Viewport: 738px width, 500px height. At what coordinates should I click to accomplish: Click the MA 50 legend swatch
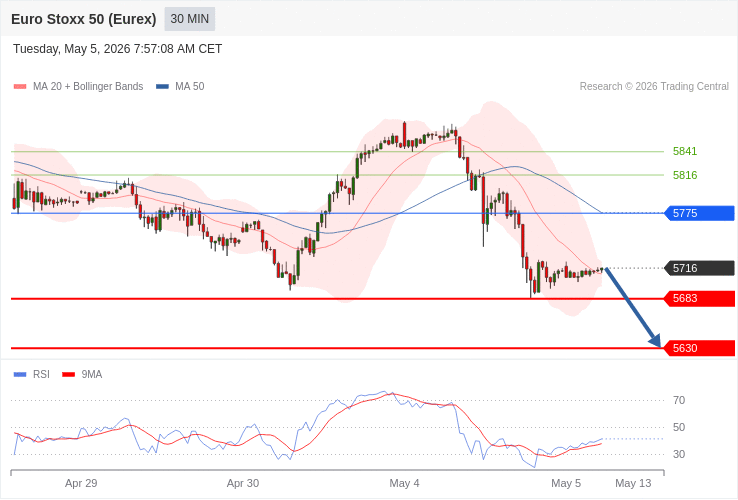[162, 87]
